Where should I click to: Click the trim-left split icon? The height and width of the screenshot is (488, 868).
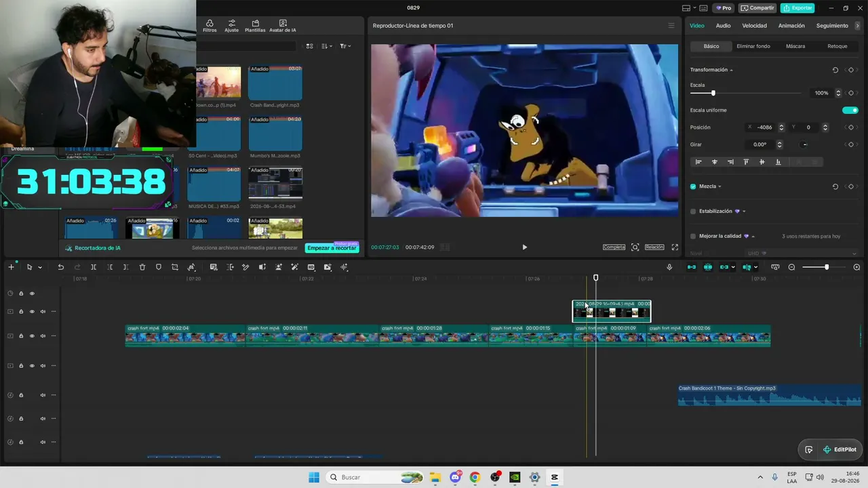point(110,267)
